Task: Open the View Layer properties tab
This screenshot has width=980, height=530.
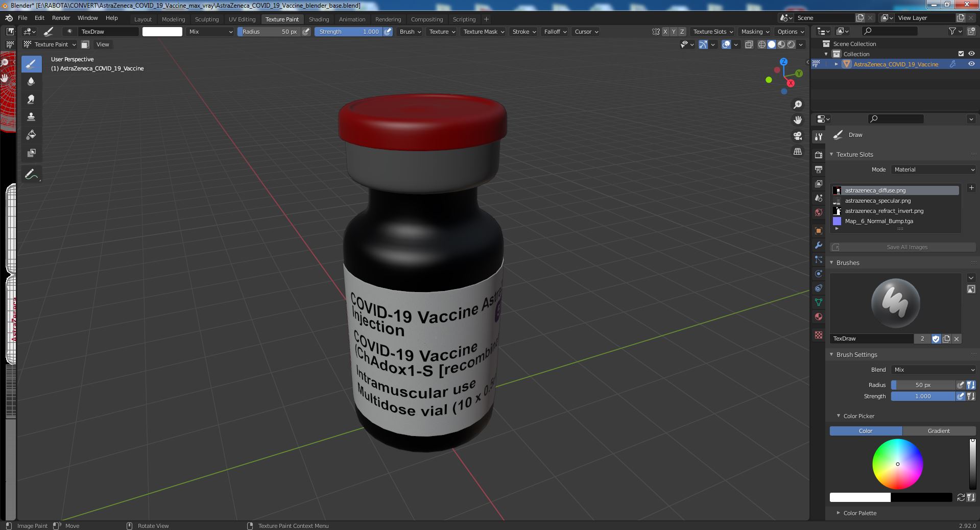Action: tap(819, 183)
